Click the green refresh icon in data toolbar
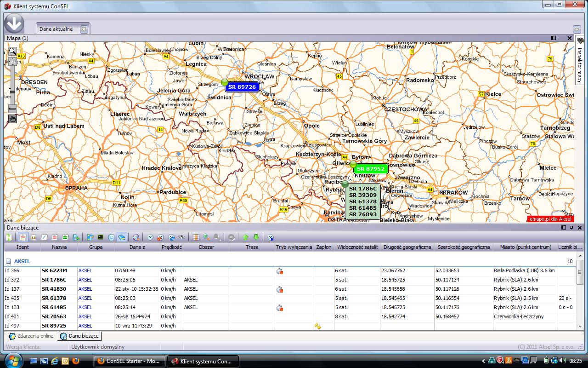The height and width of the screenshot is (368, 588). (9, 237)
